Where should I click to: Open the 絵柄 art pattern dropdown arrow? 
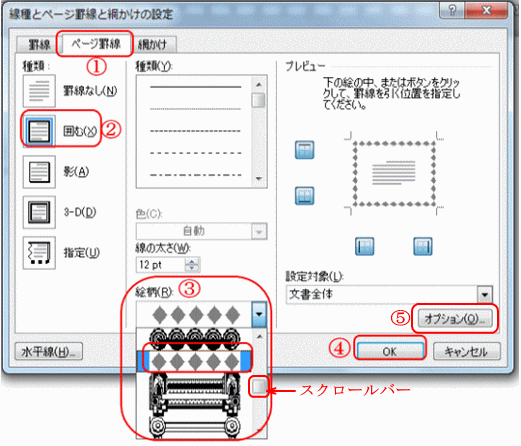(259, 314)
